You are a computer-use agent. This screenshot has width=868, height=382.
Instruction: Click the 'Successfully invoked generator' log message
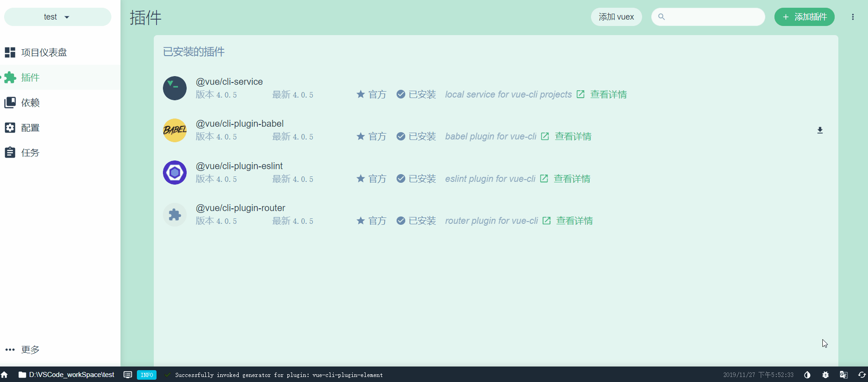(x=279, y=375)
